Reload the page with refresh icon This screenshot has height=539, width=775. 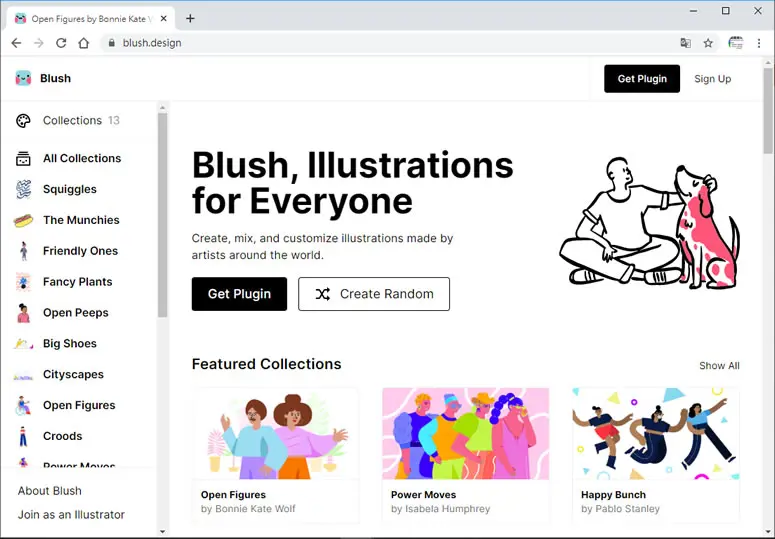(61, 43)
